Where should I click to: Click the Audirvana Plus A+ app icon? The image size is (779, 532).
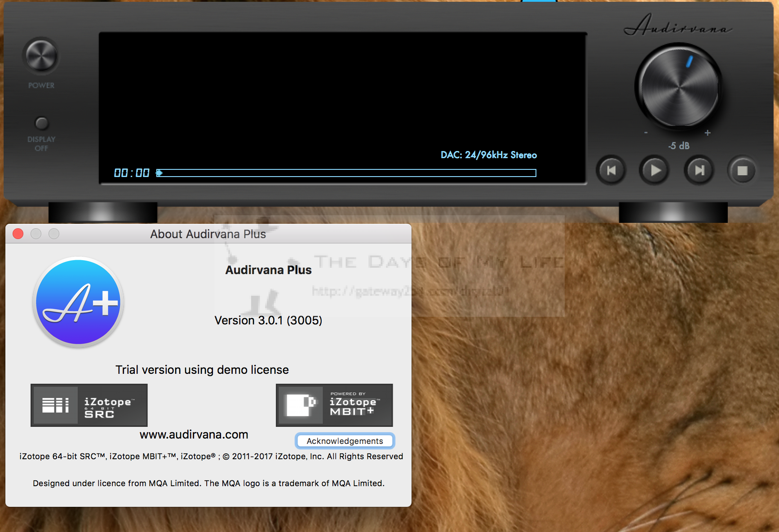78,302
